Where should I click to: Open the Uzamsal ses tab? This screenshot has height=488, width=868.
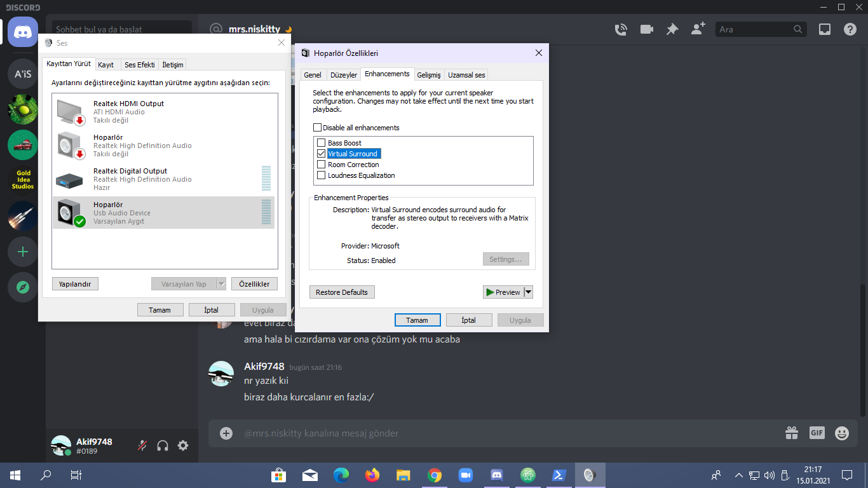click(x=466, y=75)
